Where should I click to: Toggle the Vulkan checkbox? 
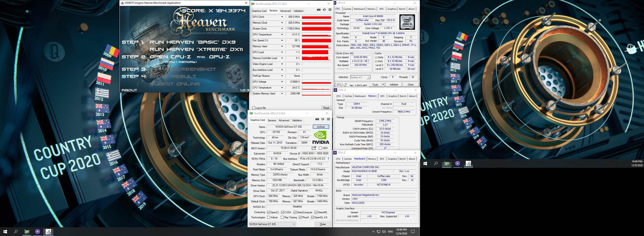(x=268, y=217)
